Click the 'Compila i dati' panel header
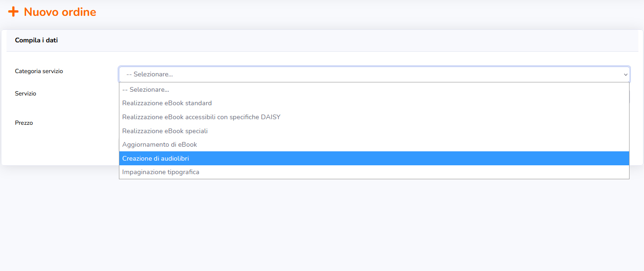 coord(36,41)
